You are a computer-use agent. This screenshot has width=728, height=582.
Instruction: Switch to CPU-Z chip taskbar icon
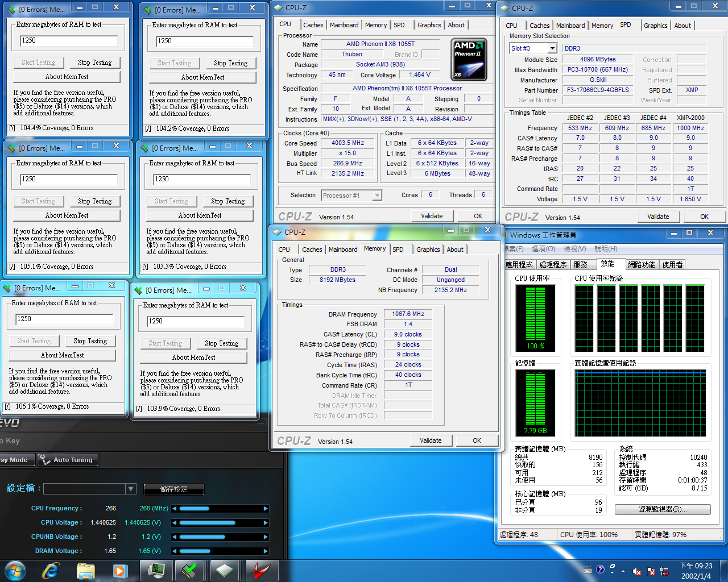(225, 570)
